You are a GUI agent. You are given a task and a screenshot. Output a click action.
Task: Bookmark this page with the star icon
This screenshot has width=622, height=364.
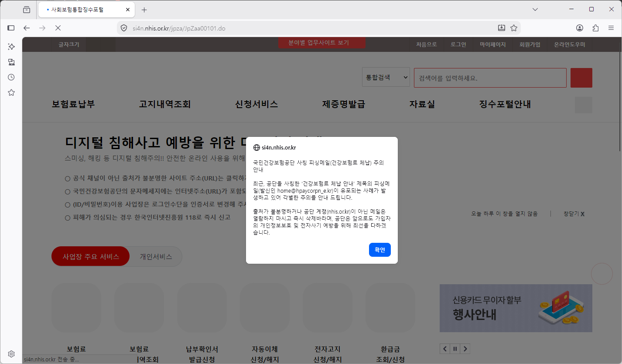pyautogui.click(x=514, y=28)
